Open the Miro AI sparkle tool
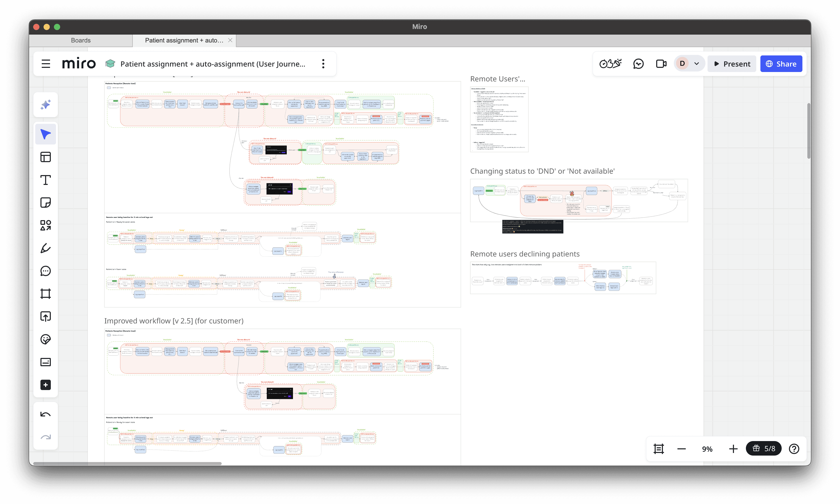This screenshot has width=840, height=504. [46, 105]
